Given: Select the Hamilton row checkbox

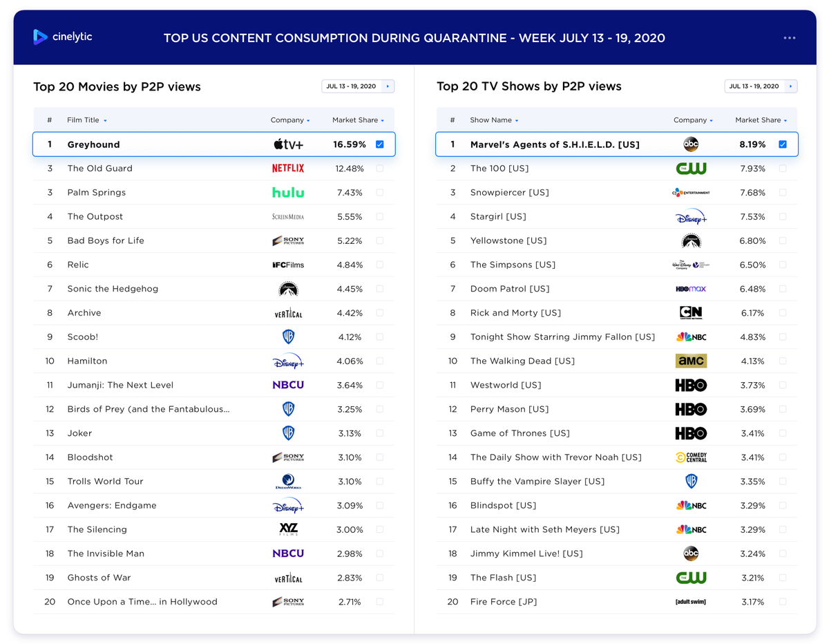Looking at the screenshot, I should point(380,361).
